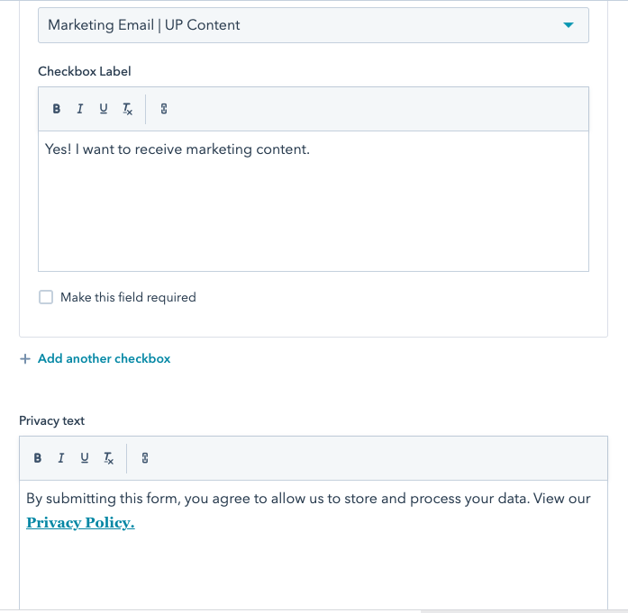Insert link in Checkbox Label toolbar
This screenshot has height=613, width=628.
click(164, 109)
